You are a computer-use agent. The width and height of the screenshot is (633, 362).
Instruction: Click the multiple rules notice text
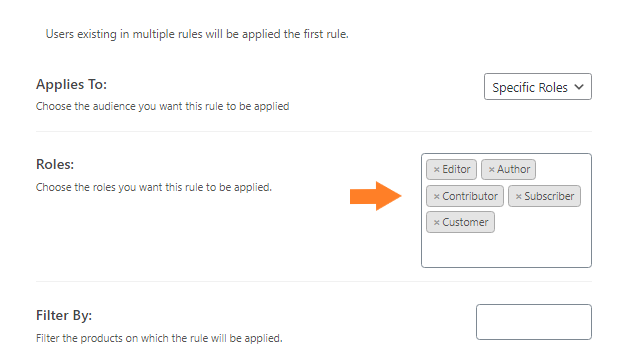click(197, 34)
